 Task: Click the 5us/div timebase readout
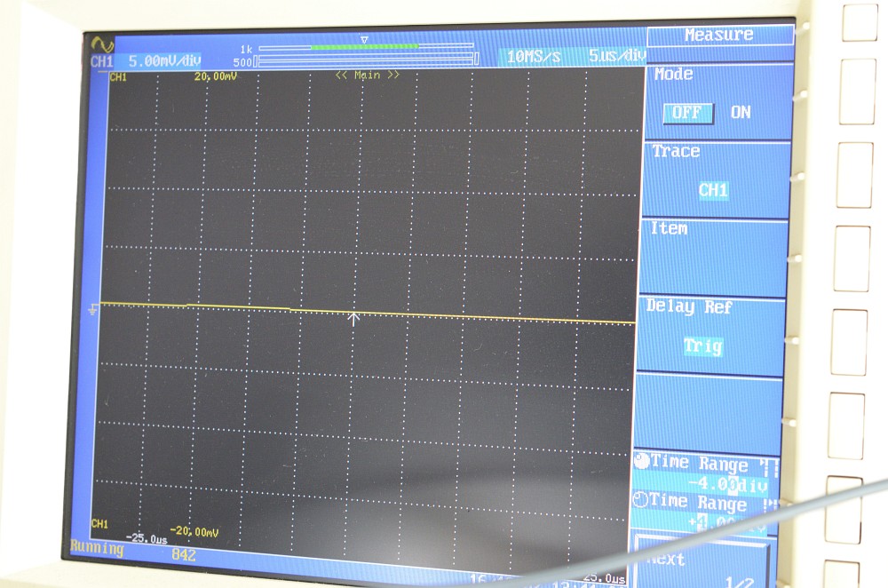(616, 56)
